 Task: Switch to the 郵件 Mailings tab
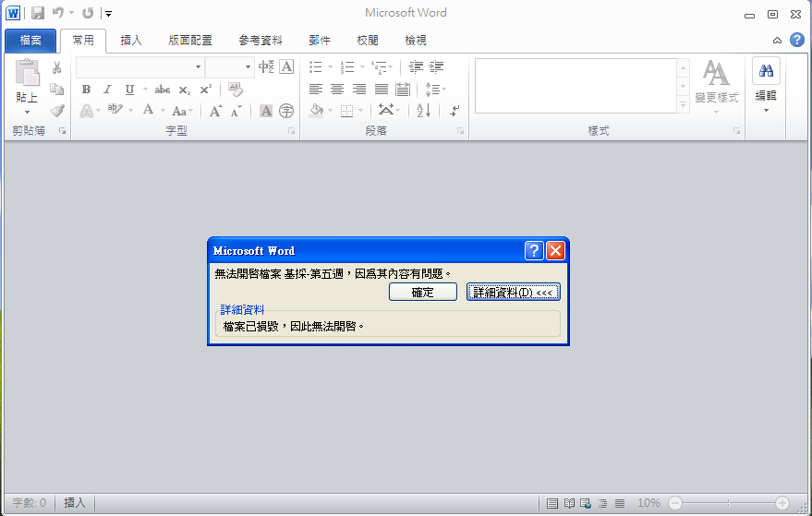[320, 41]
